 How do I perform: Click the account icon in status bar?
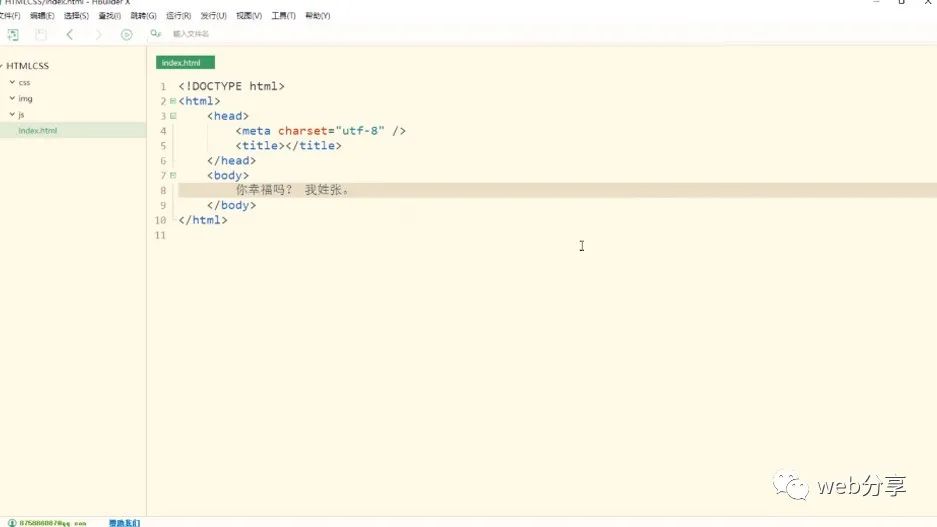[11, 523]
